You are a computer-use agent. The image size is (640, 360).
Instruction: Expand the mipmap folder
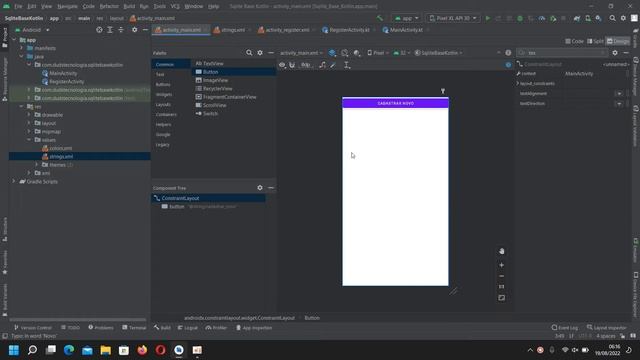coord(29,131)
